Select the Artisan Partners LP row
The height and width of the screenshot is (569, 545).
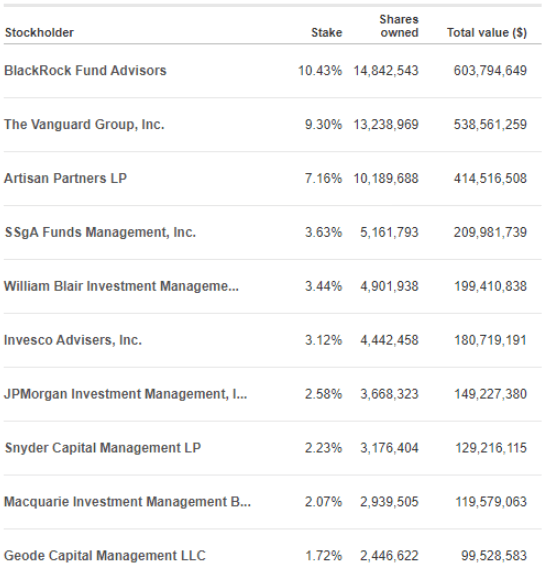[272, 179]
